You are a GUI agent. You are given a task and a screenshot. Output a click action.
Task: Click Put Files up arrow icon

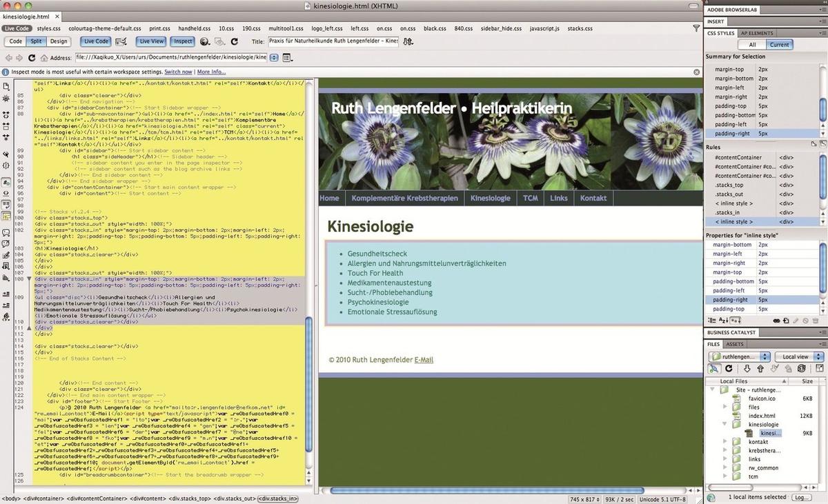pyautogui.click(x=760, y=369)
